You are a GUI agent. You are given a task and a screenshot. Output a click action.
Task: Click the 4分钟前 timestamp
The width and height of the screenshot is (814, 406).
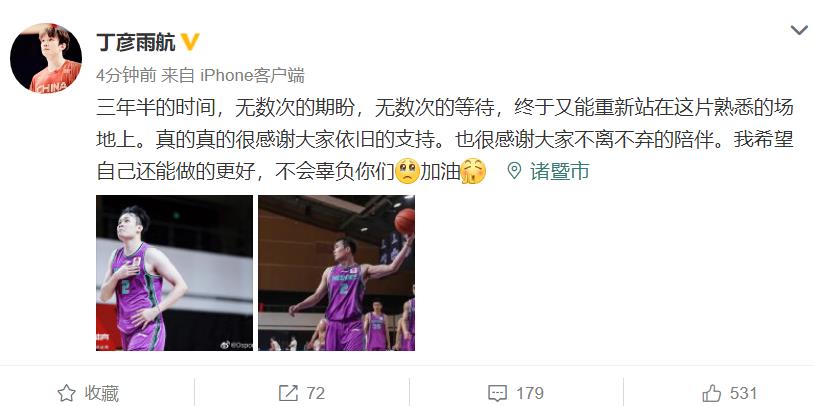(x=126, y=76)
